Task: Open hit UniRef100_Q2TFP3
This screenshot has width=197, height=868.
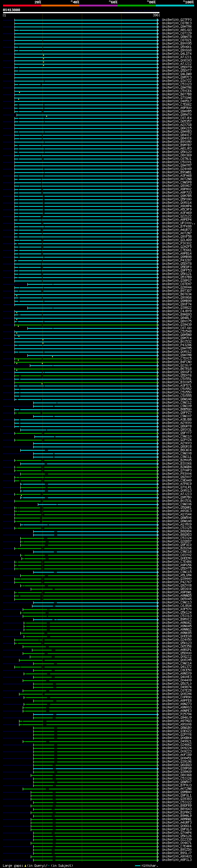Action: (x=177, y=20)
